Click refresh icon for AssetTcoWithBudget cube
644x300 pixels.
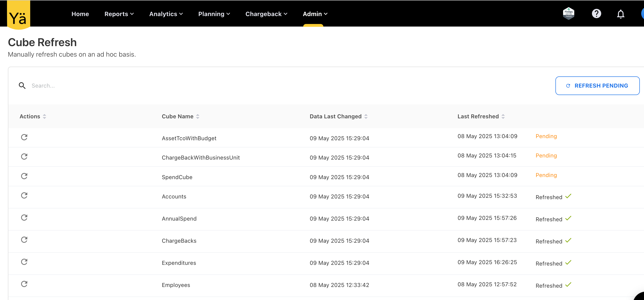24,137
